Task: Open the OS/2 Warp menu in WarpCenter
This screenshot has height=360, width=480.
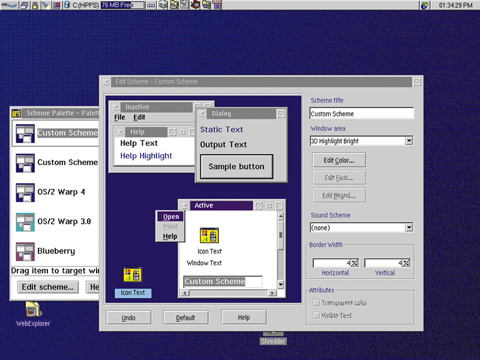Action: click(x=9, y=5)
